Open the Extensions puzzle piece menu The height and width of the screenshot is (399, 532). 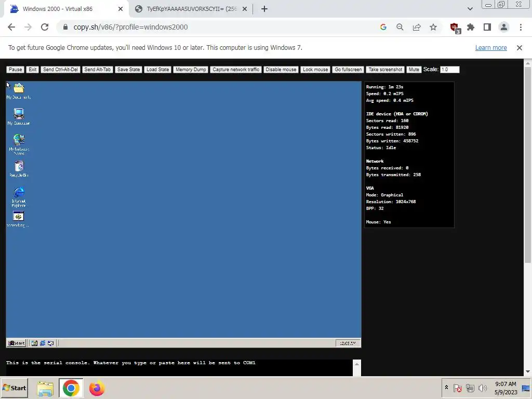coord(471,27)
